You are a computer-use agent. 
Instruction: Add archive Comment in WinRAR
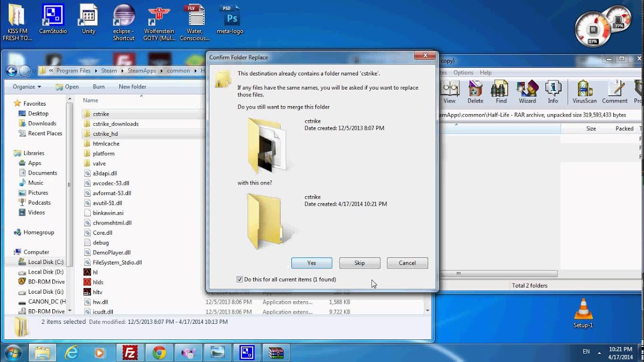[615, 92]
